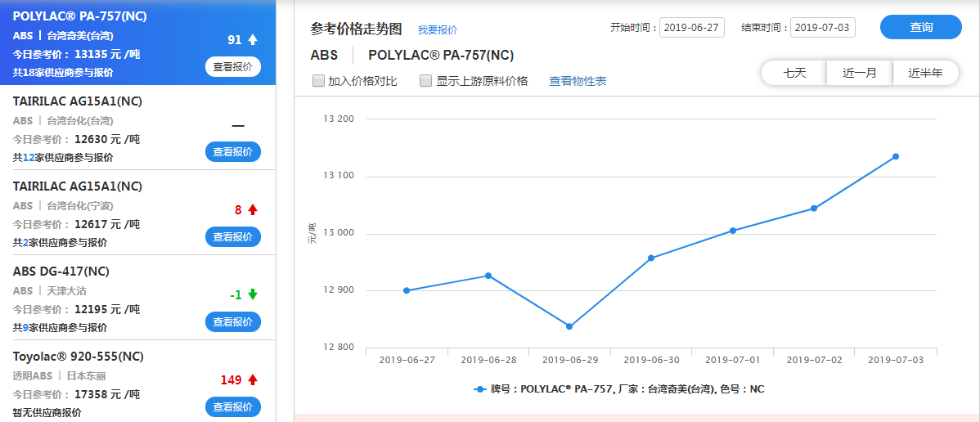Enable the 显示上游原料价格 checkbox
The image size is (980, 422).
tap(426, 81)
